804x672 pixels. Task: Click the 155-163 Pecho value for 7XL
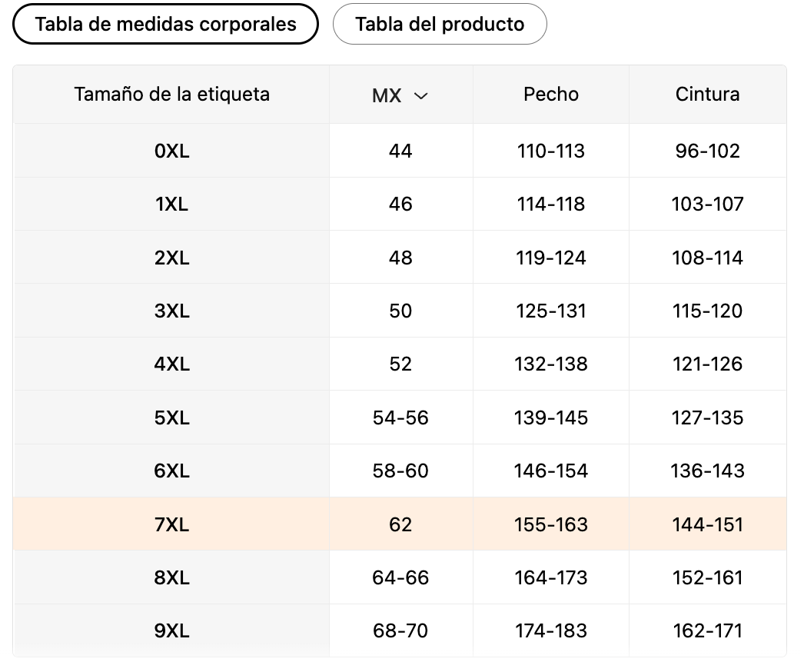(551, 524)
